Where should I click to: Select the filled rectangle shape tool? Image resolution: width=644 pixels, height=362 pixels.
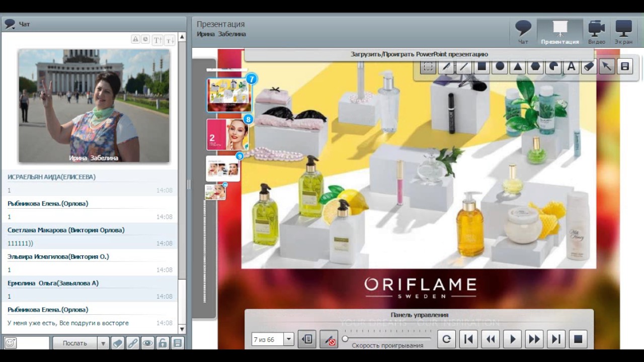(482, 67)
